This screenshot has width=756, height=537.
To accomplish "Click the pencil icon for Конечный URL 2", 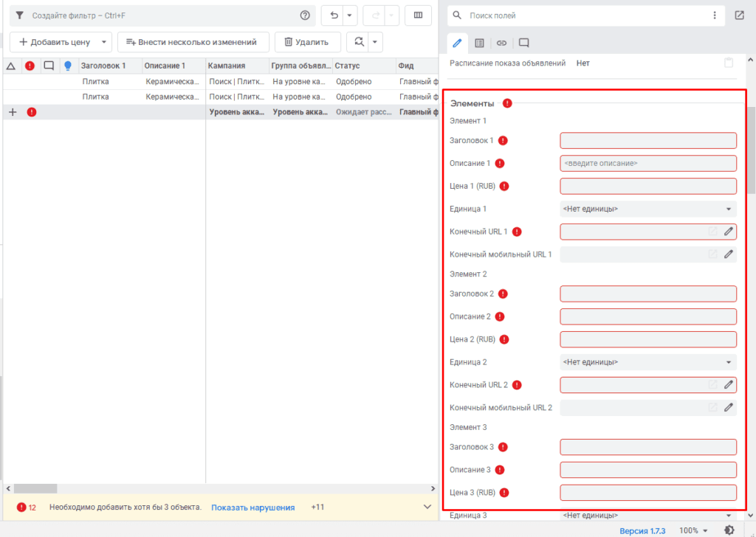I will coord(728,385).
